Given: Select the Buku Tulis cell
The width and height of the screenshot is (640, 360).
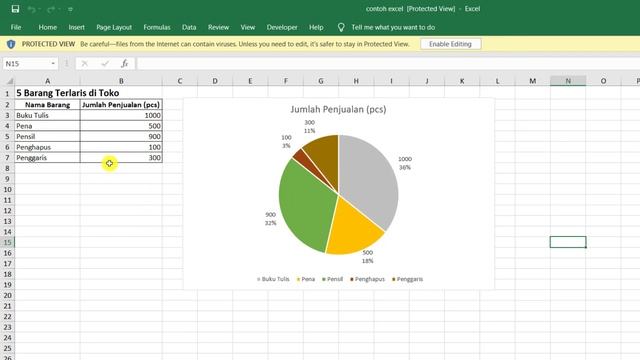Looking at the screenshot, I should pos(47,116).
